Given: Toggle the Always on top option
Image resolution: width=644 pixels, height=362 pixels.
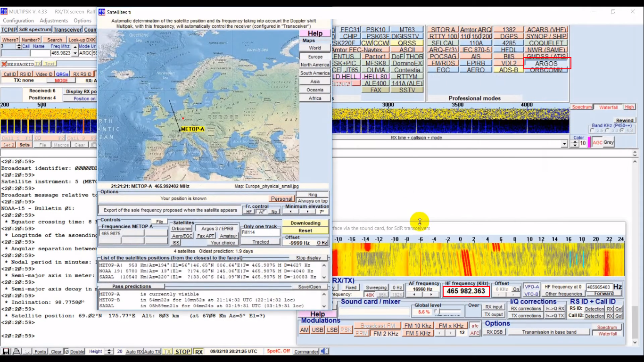Looking at the screenshot, I should click(313, 201).
